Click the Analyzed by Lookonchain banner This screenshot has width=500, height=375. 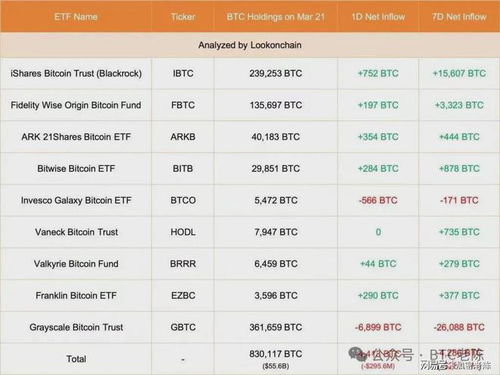click(250, 45)
